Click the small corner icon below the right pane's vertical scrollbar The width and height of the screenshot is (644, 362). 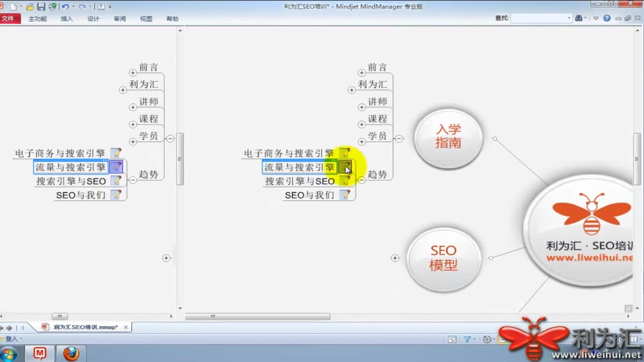[628, 308]
